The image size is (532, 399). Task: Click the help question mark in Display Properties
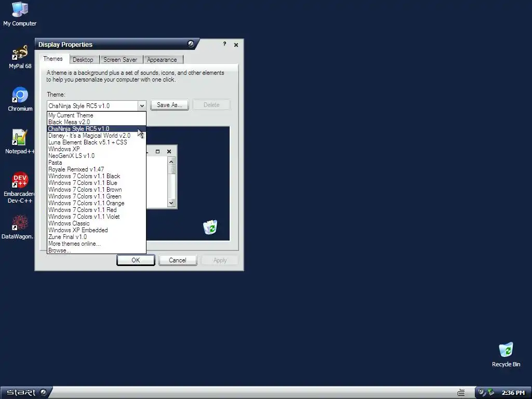(224, 44)
